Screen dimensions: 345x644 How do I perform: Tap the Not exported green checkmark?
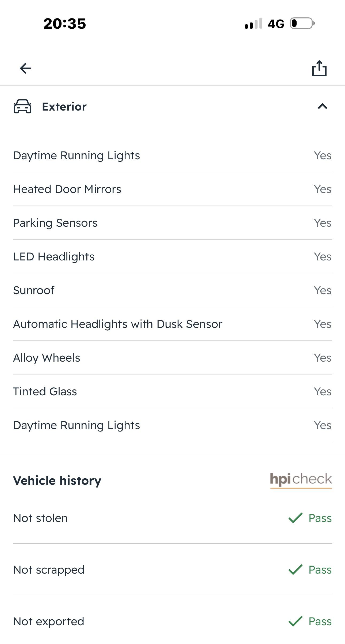[295, 621]
